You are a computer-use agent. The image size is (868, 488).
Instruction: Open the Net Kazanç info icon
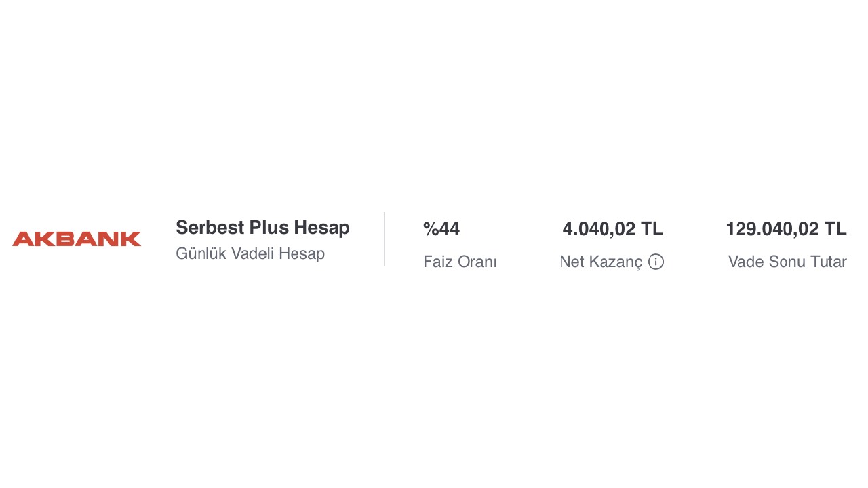(656, 262)
